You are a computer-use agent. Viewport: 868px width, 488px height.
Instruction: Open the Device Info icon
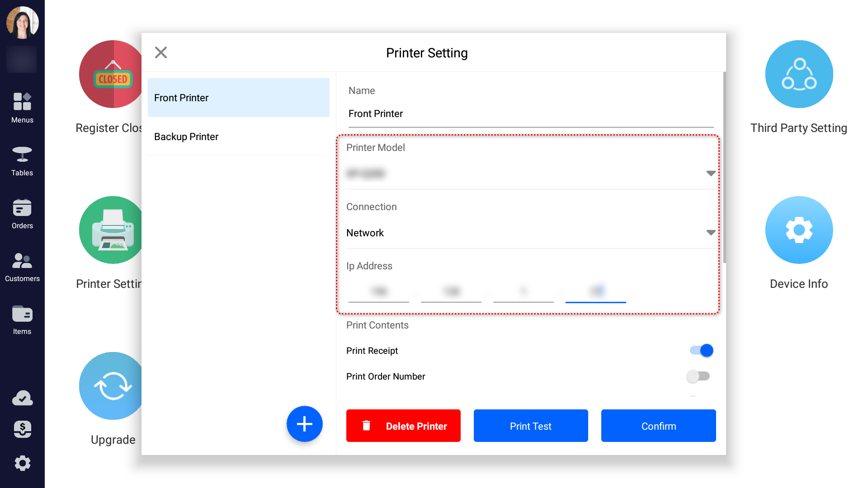pos(799,230)
